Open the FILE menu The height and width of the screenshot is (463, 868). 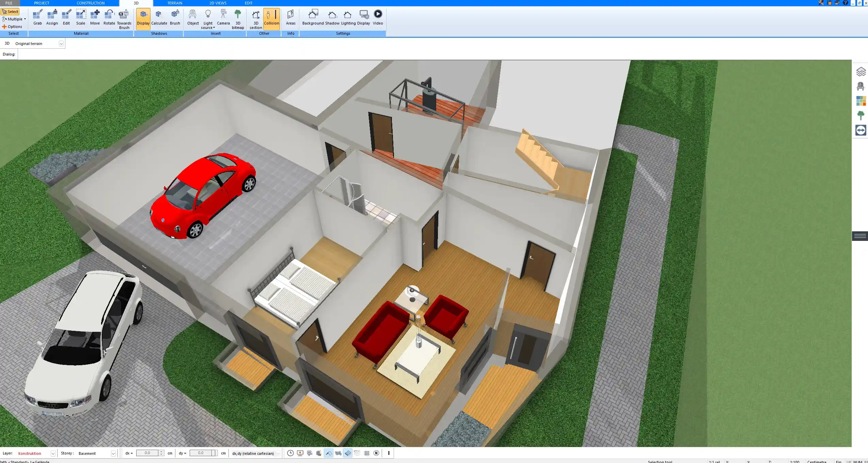point(9,3)
